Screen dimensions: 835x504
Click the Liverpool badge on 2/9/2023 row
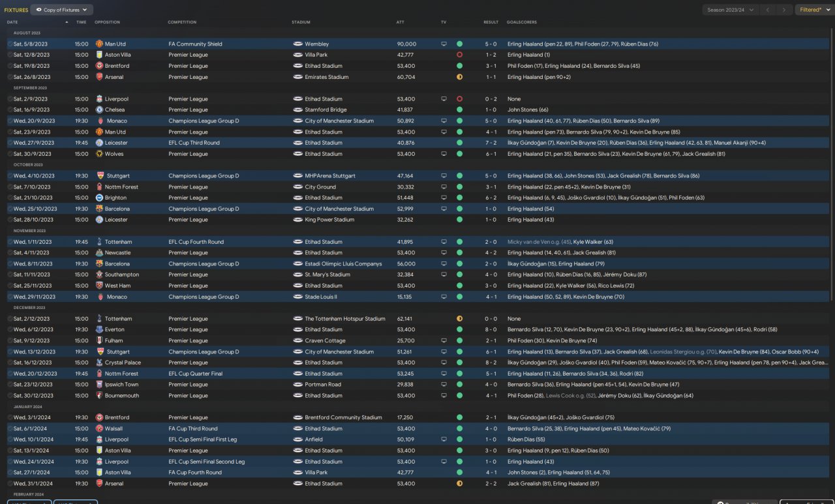[99, 99]
